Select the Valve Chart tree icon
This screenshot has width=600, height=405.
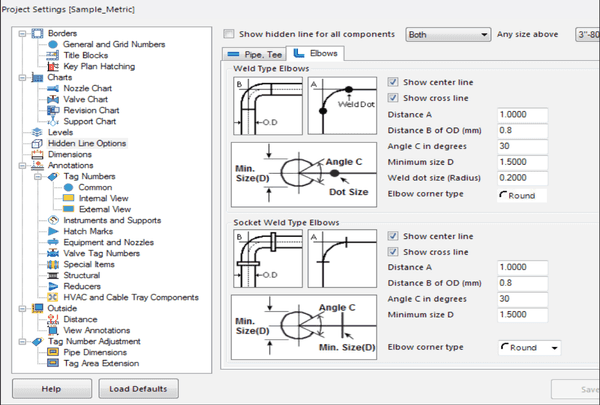click(x=54, y=99)
